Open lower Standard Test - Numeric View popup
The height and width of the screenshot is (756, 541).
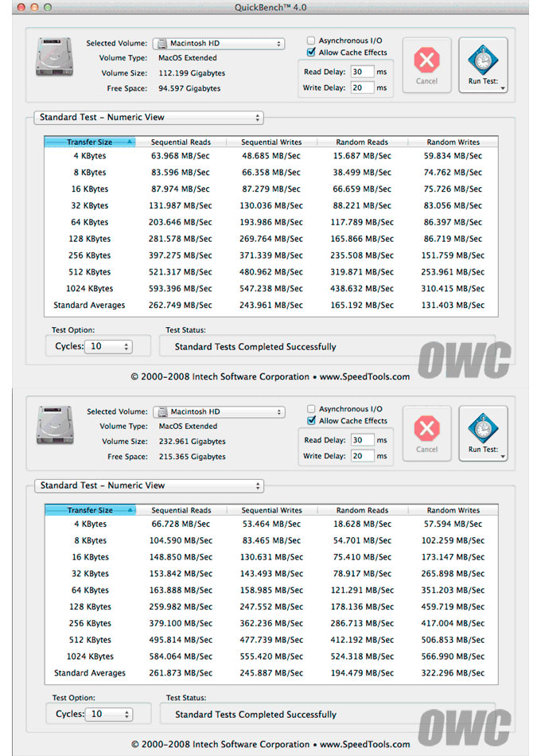click(149, 485)
